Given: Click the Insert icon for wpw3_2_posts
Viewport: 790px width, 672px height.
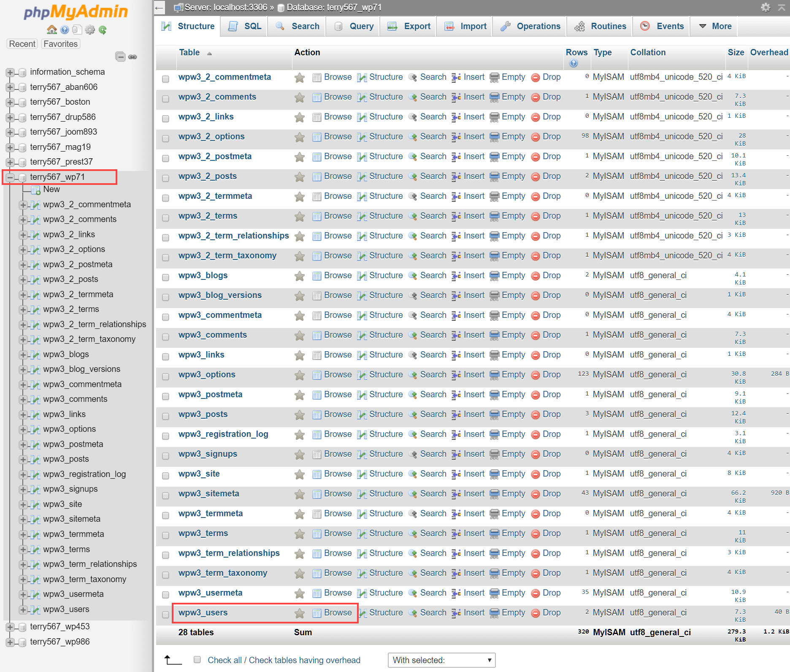Looking at the screenshot, I should [456, 177].
